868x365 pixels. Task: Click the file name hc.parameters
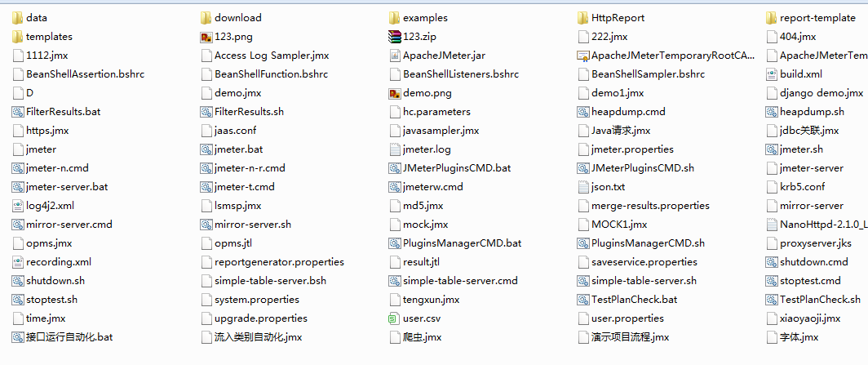coord(436,112)
